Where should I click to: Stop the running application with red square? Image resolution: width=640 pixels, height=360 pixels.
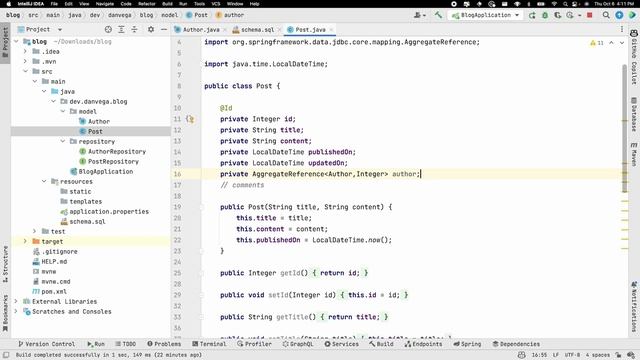point(589,15)
